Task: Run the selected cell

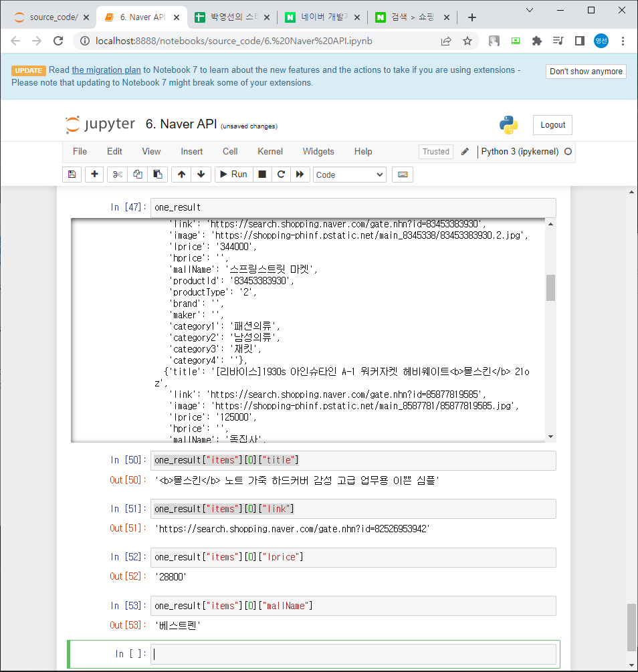Action: [233, 175]
